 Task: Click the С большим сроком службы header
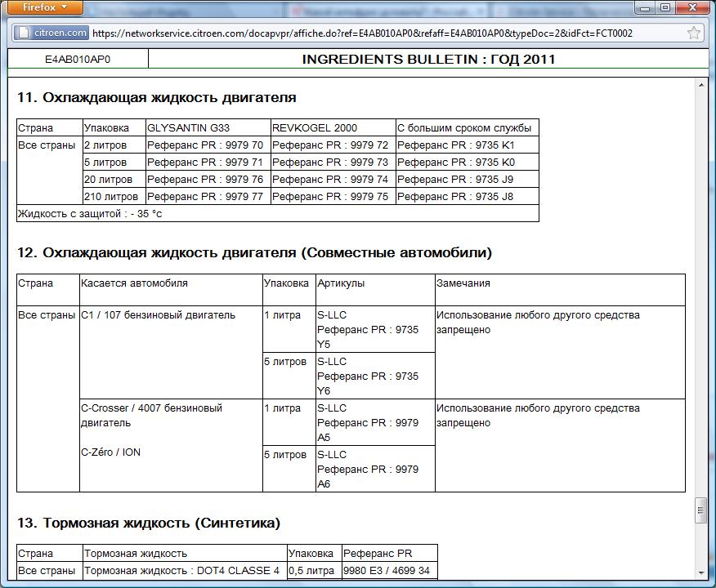pyautogui.click(x=468, y=127)
